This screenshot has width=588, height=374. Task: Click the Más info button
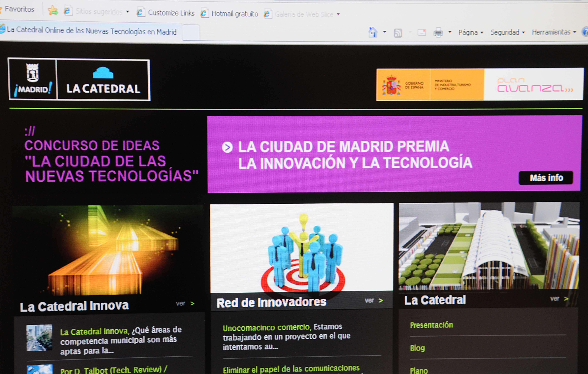coord(546,178)
